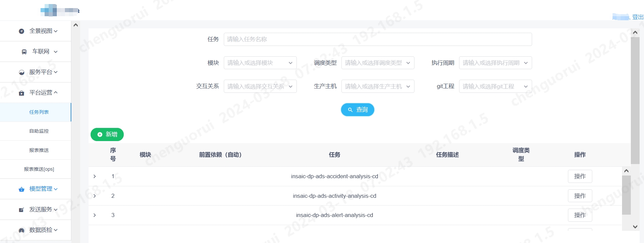Open the 执行周期 dropdown
Screen dimensions: 644x243
(495, 63)
